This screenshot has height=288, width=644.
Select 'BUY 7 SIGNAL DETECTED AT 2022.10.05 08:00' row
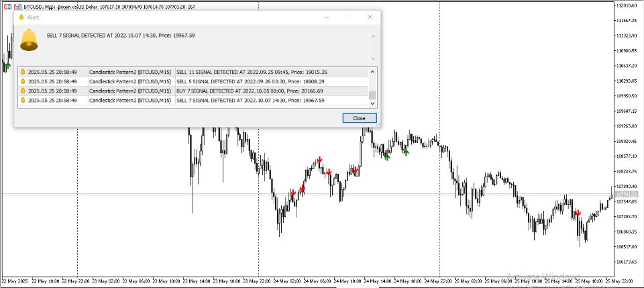pyautogui.click(x=193, y=91)
